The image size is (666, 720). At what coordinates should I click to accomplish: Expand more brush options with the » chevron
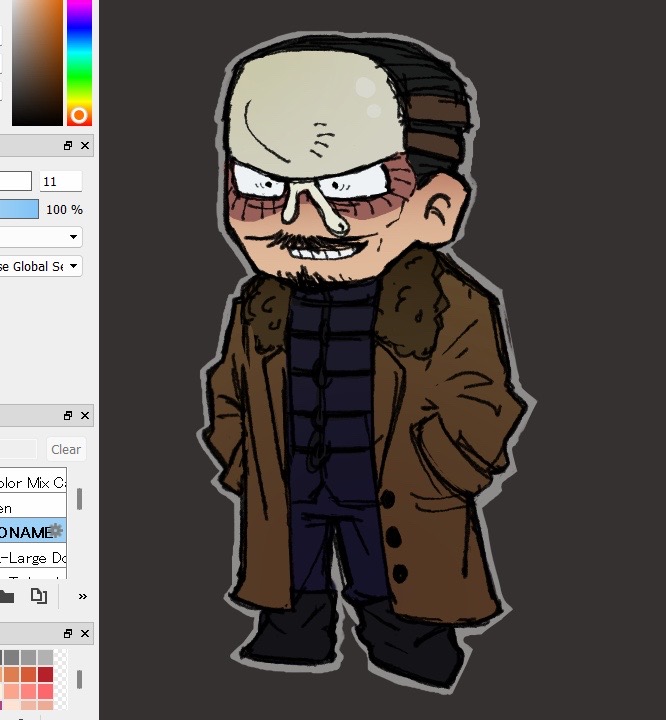click(83, 596)
